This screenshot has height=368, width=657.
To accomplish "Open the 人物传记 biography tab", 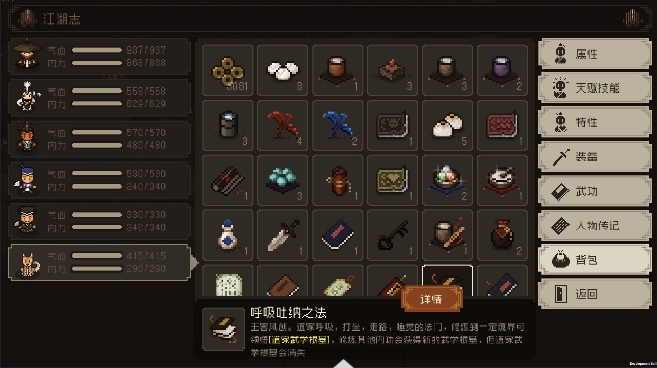I will point(595,226).
